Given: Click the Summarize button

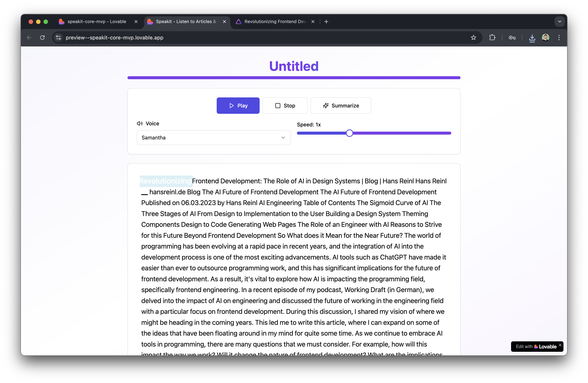Looking at the screenshot, I should (x=340, y=105).
